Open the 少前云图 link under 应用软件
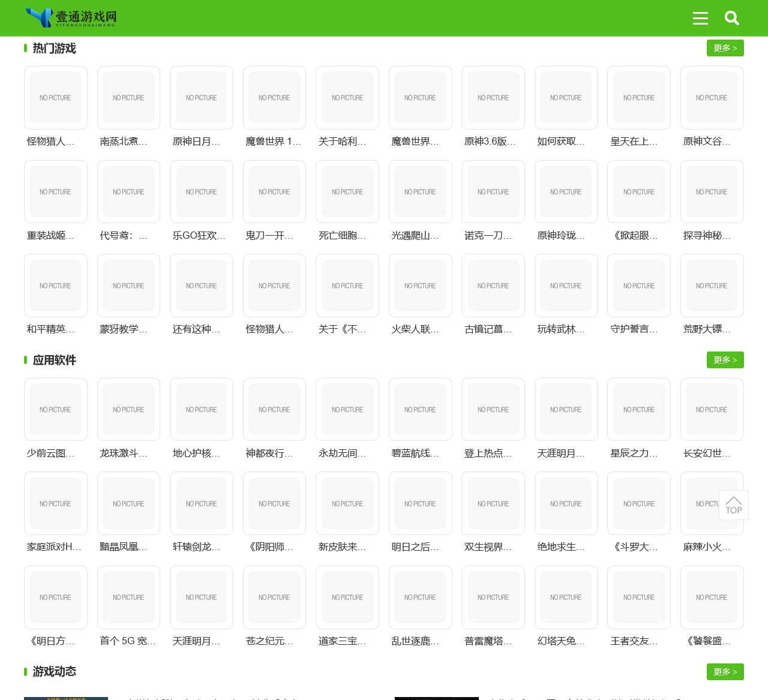This screenshot has width=768, height=700. point(50,453)
